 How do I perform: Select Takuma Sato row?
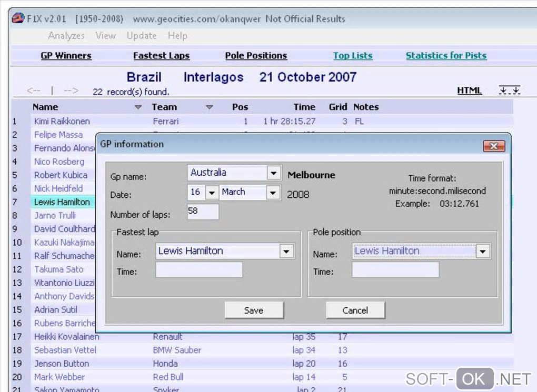coord(58,269)
